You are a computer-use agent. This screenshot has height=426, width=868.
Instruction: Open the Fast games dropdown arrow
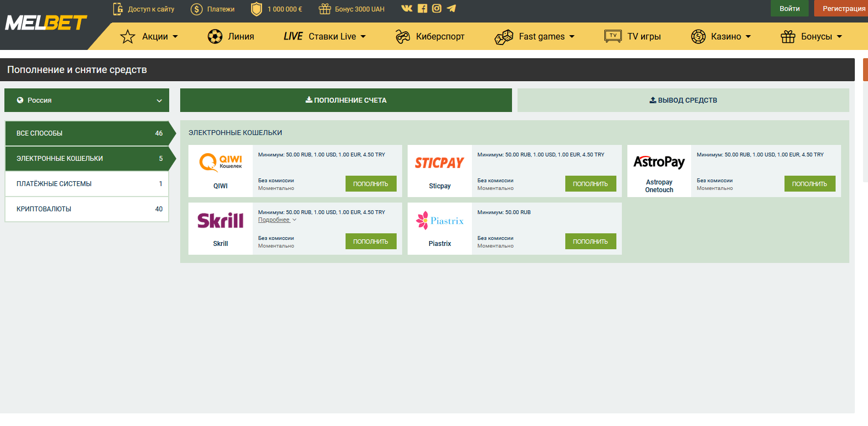[x=572, y=37]
